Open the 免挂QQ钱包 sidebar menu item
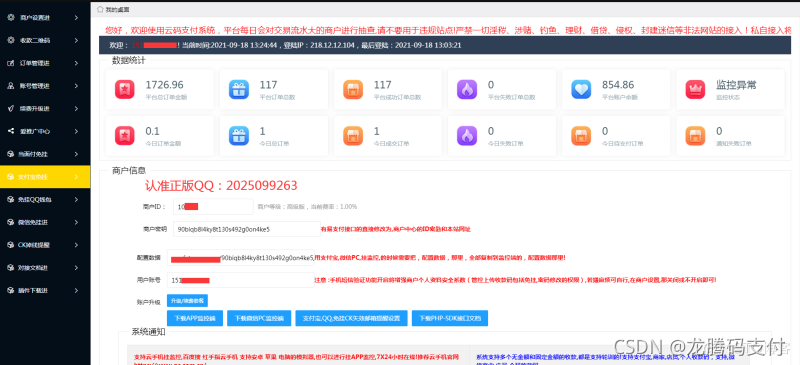 point(45,200)
